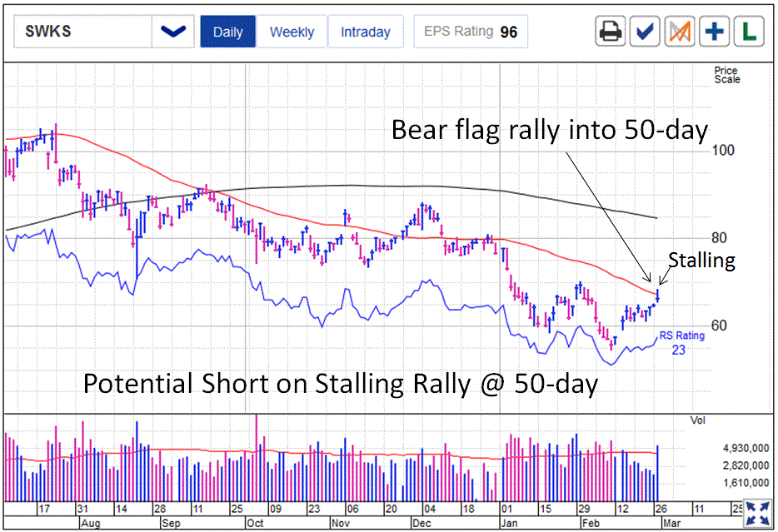Click the 04 date label on axis
This screenshot has height=532, width=778.
pos(430,509)
